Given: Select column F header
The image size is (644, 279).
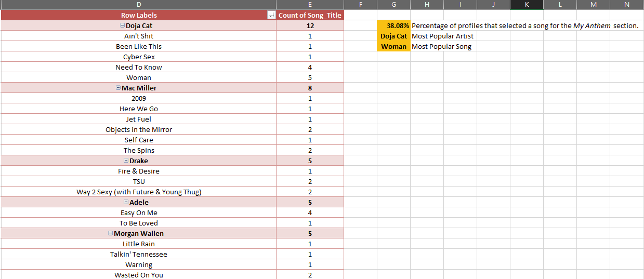Looking at the screenshot, I should coord(360,5).
